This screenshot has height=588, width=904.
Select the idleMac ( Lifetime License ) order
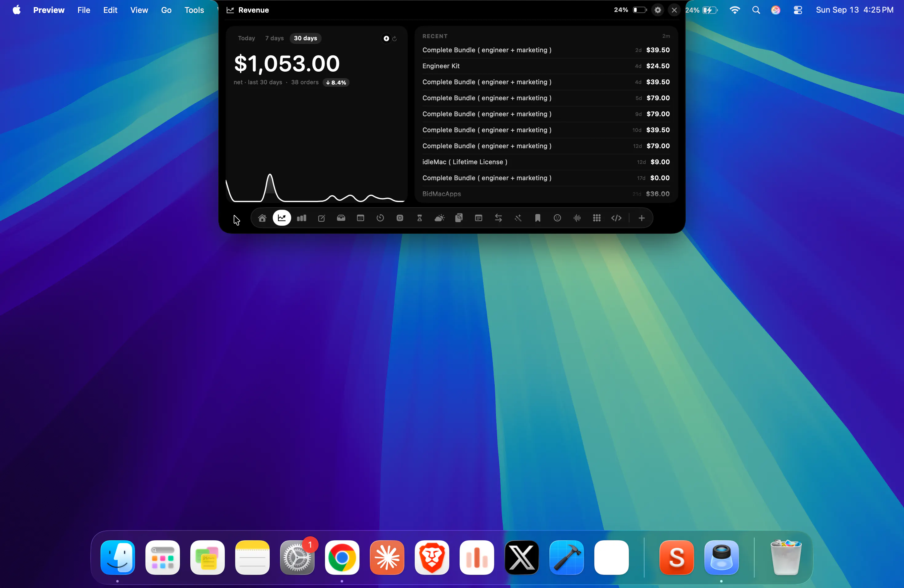coord(546,162)
